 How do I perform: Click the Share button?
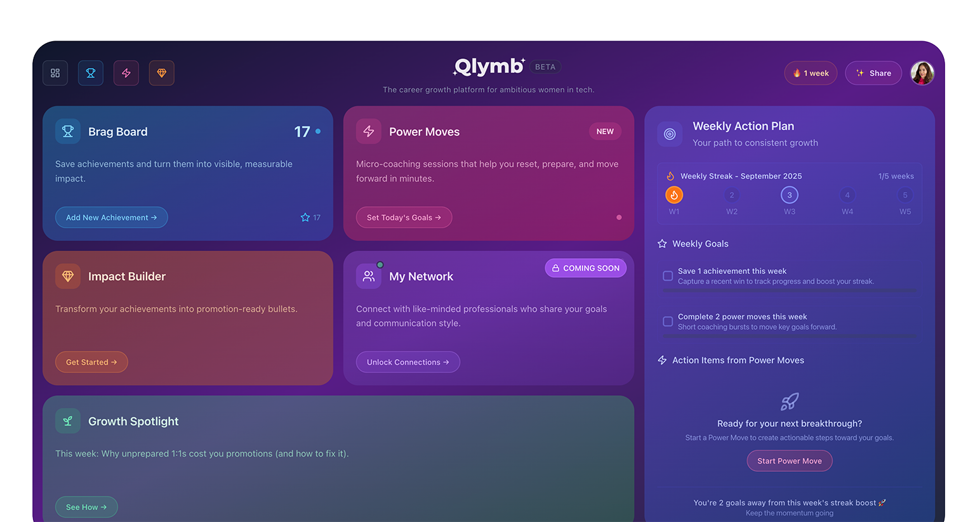873,73
